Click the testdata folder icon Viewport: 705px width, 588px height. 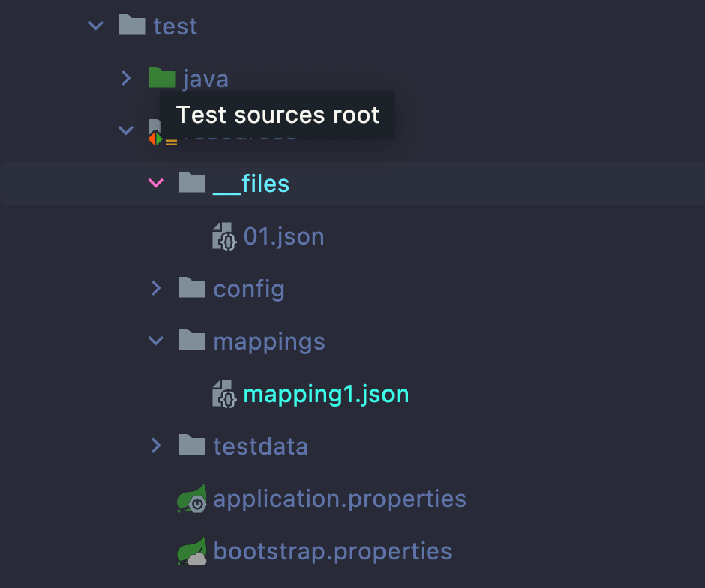pos(192,446)
